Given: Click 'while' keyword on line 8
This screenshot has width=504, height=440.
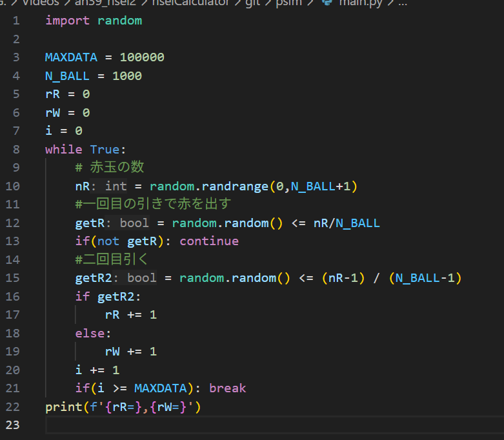Looking at the screenshot, I should 64,150.
